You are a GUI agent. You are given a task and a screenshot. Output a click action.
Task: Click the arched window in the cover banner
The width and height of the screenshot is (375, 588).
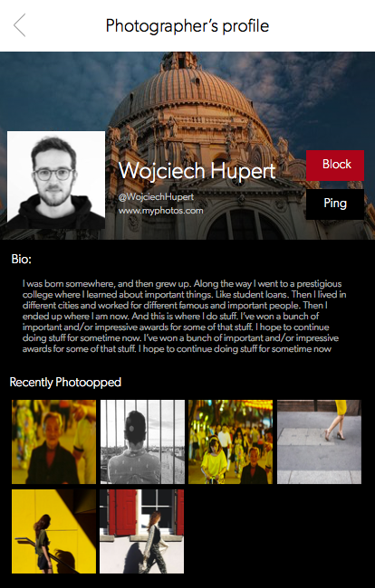(x=243, y=223)
